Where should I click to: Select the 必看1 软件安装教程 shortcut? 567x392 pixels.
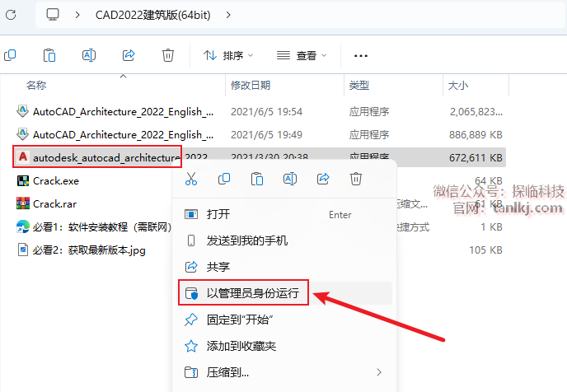tap(102, 227)
